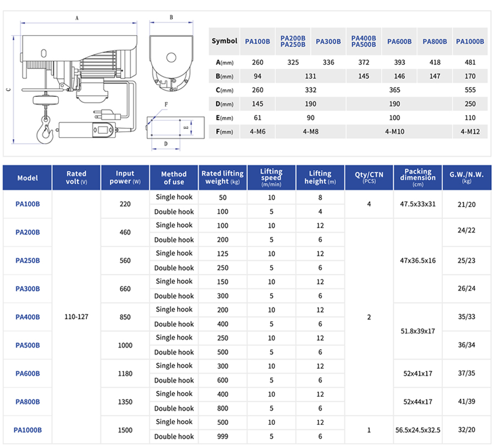The image size is (495, 448).
Task: Click the F label pointing to the mounting hole
Action: pyautogui.click(x=166, y=103)
